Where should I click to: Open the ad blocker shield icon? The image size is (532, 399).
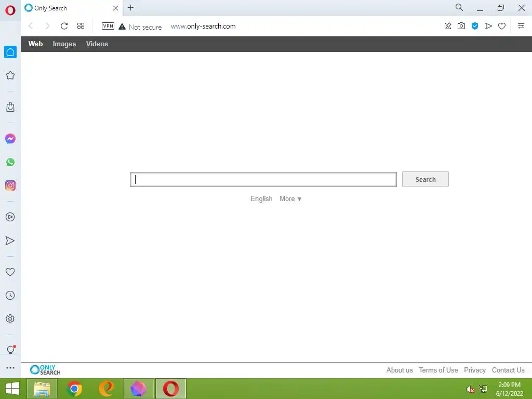[475, 26]
